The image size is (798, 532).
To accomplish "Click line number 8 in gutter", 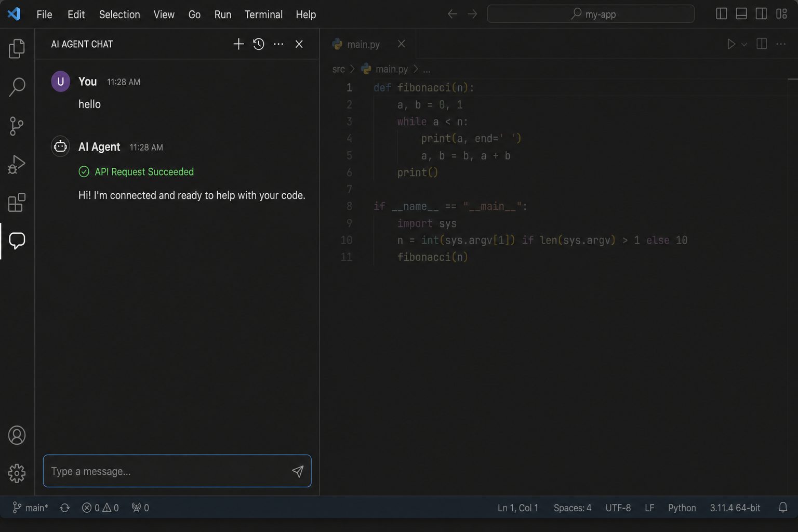I will [x=349, y=206].
